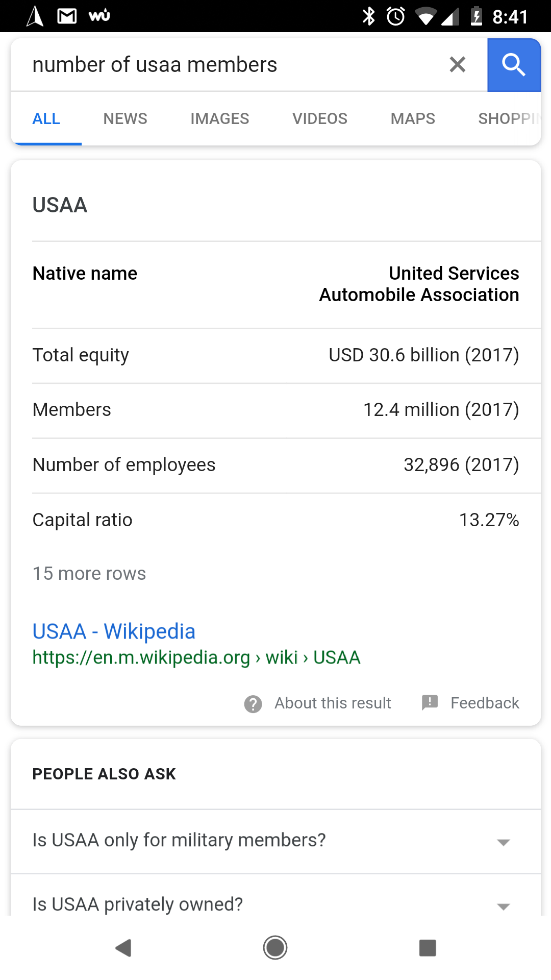551x980 pixels.
Task: Tap the blue search magnifier button
Action: [x=513, y=65]
